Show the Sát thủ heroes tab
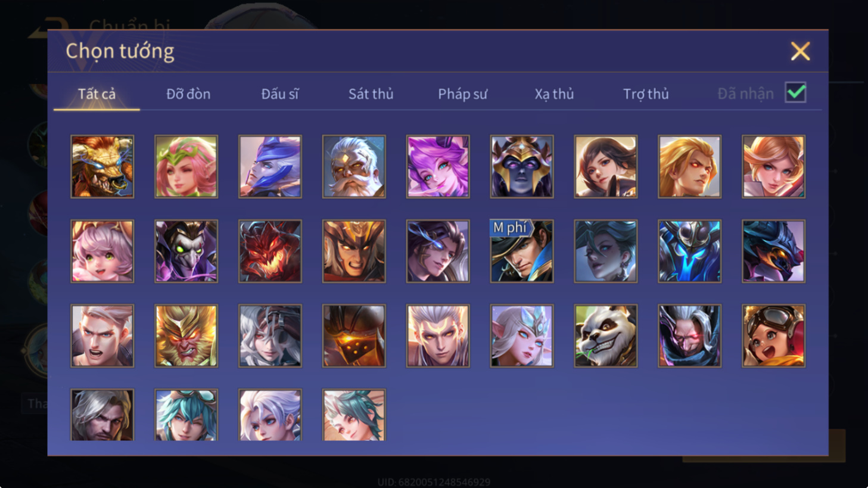This screenshot has height=488, width=868. [371, 94]
